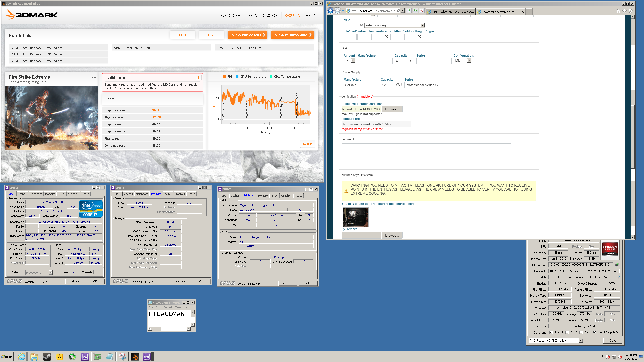This screenshot has height=362, width=644.
Task: Open IE Tools gear icon
Action: [x=631, y=11]
